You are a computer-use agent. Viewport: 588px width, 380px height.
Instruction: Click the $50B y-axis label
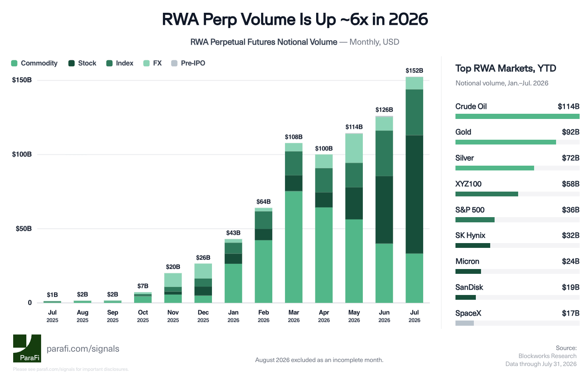pos(24,229)
